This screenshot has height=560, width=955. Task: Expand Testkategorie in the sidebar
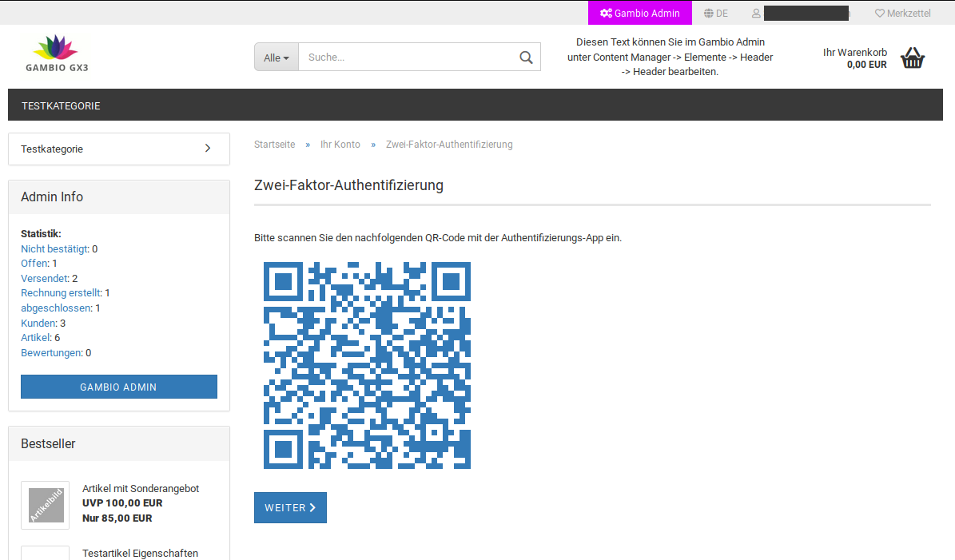(119, 149)
